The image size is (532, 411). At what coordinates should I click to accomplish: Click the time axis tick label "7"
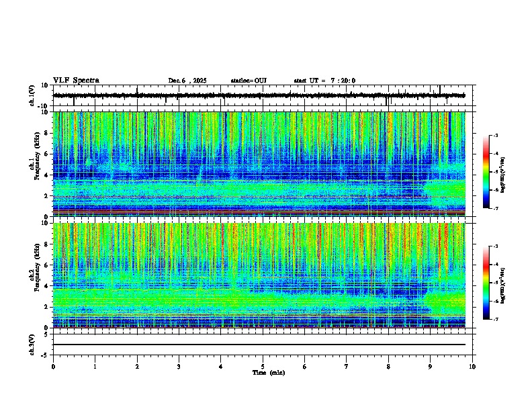point(347,367)
